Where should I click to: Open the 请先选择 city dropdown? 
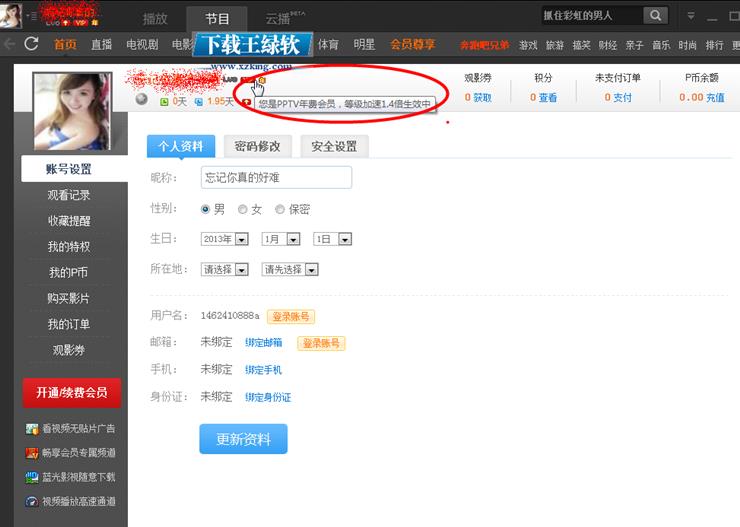290,270
